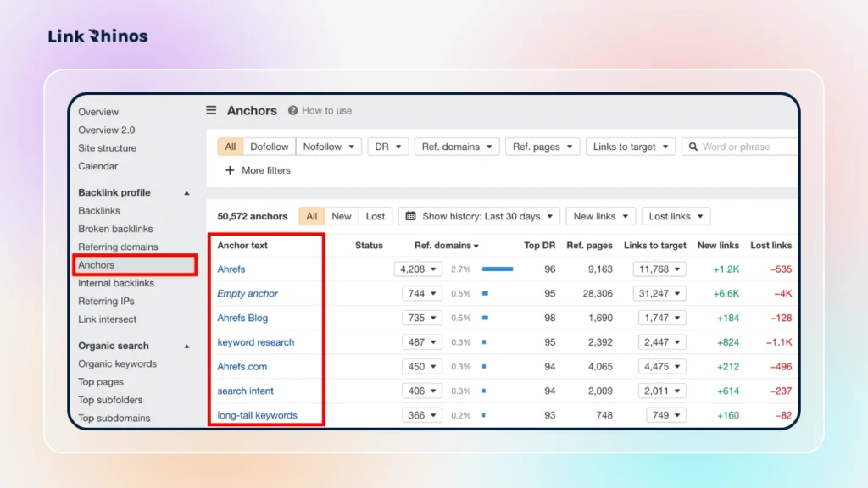Open Backlinks in the sidebar
The width and height of the screenshot is (868, 488).
[x=98, y=211]
